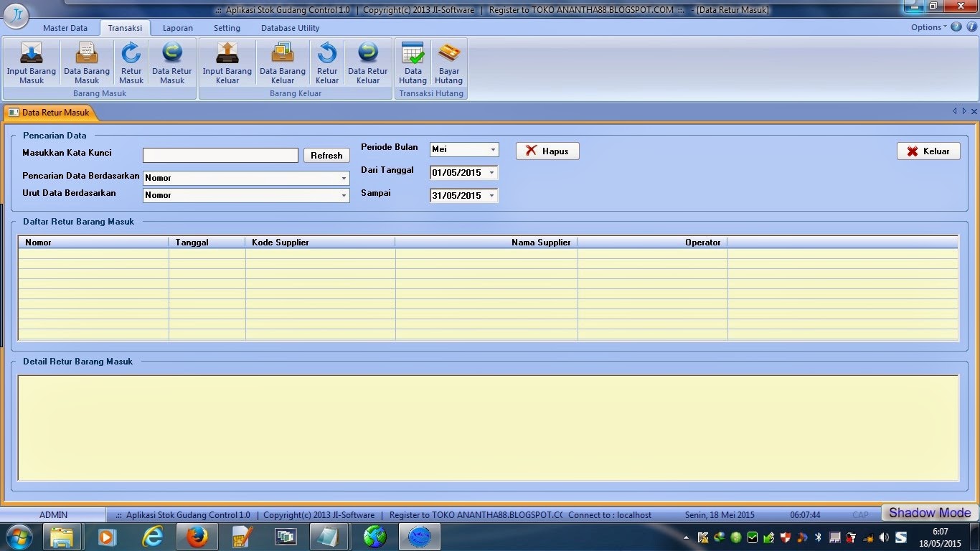Open the Options menu
Screen dimensions: 980x551
tap(929, 27)
